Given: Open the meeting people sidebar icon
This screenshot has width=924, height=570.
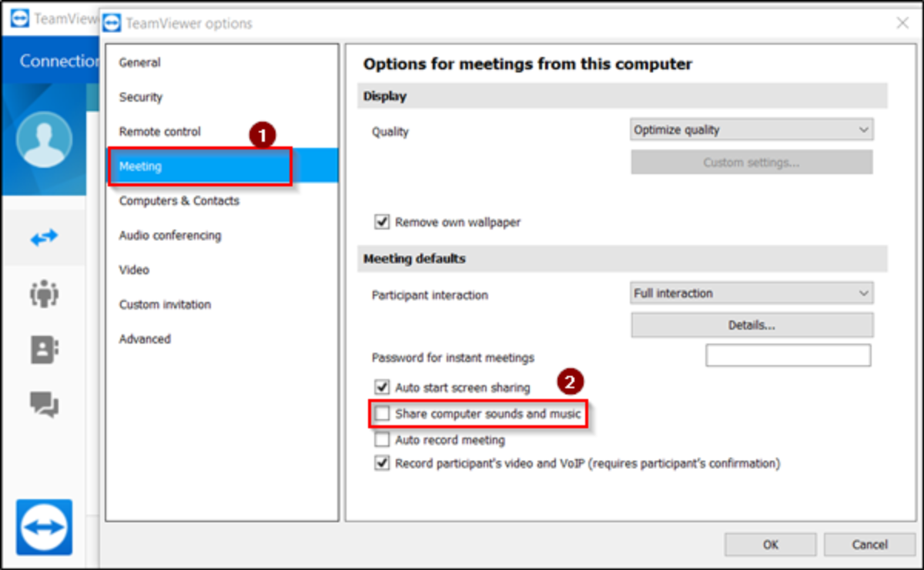Looking at the screenshot, I should [x=44, y=294].
